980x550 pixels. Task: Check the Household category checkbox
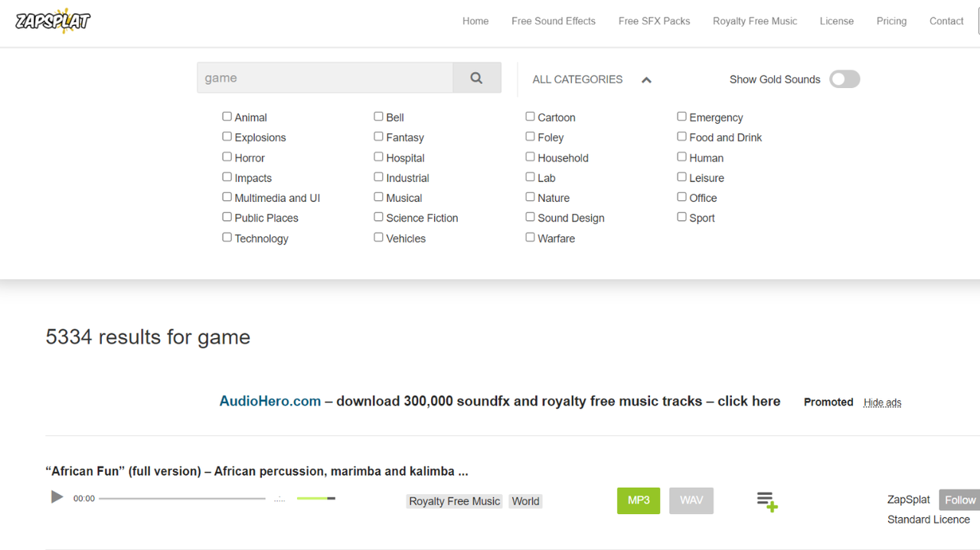point(530,157)
